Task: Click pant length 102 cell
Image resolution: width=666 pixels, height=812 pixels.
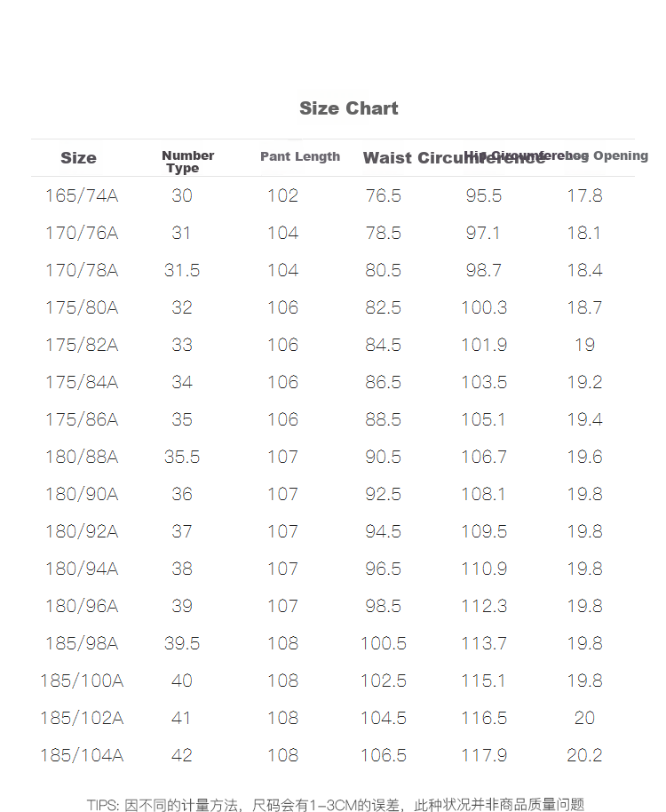Action: pyautogui.click(x=283, y=195)
